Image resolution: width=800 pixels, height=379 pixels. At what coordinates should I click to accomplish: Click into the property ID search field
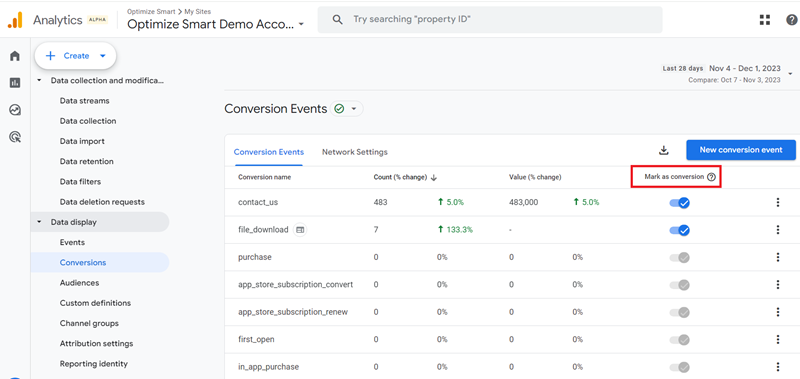(490, 20)
